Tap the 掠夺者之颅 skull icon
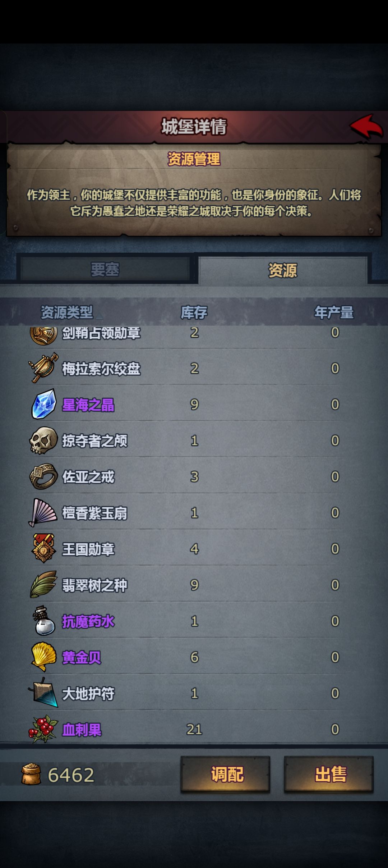The height and width of the screenshot is (868, 388). (x=43, y=440)
